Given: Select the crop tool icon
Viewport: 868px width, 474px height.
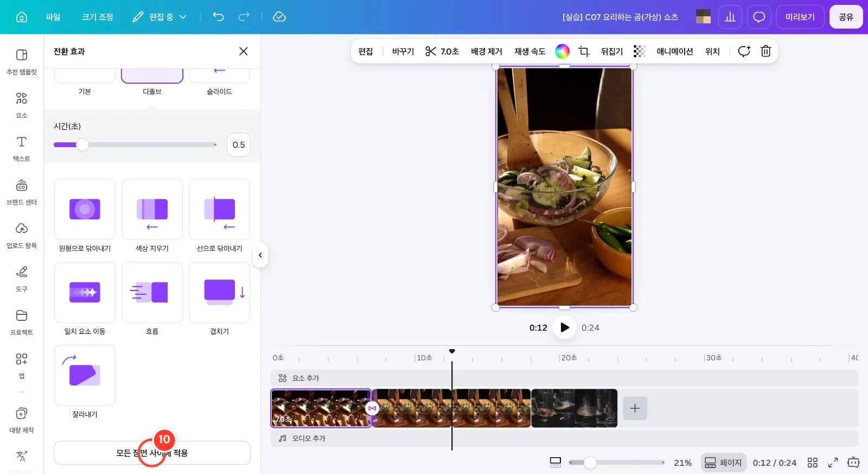Looking at the screenshot, I should (x=584, y=51).
